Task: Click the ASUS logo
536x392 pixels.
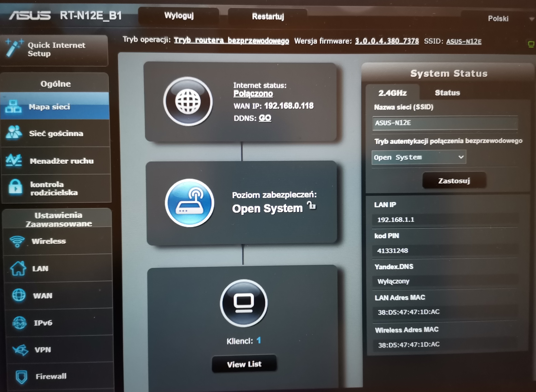Action: click(30, 15)
